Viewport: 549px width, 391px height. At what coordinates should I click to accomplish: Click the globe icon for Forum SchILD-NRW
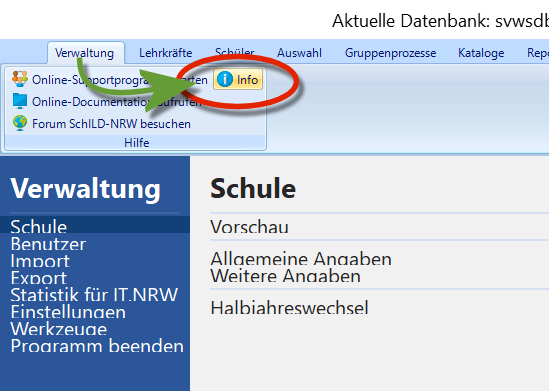click(20, 123)
